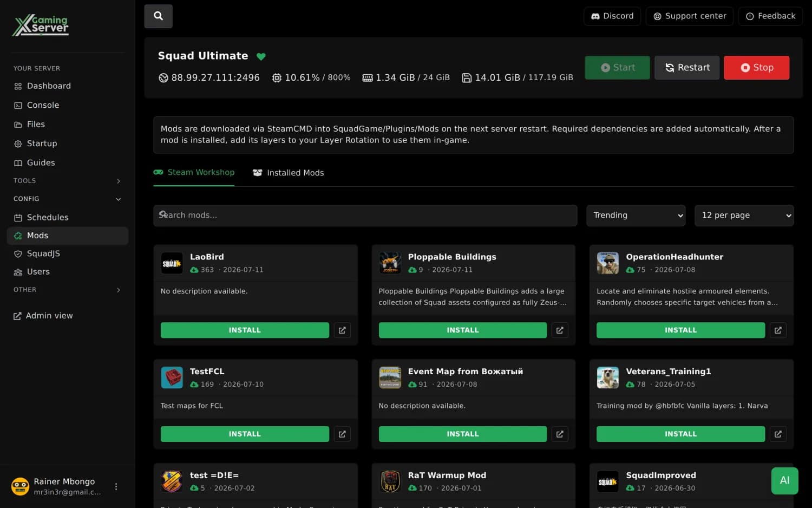The height and width of the screenshot is (508, 812).
Task: Click the Search mods input field
Action: 365,216
